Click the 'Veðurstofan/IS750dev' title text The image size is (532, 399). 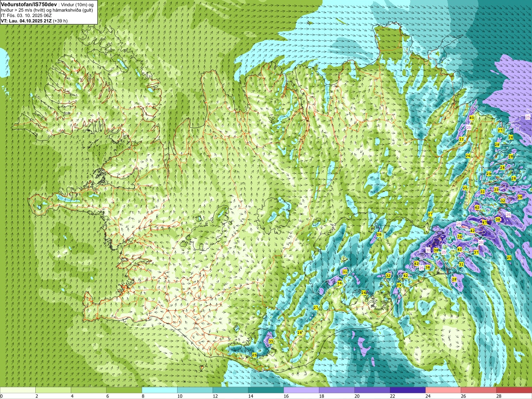(29, 4)
